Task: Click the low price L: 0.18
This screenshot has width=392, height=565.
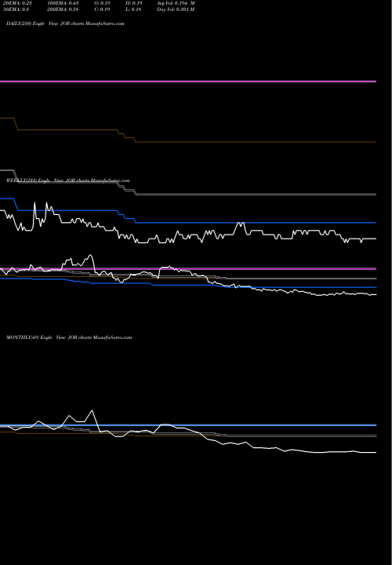Action: (133, 9)
